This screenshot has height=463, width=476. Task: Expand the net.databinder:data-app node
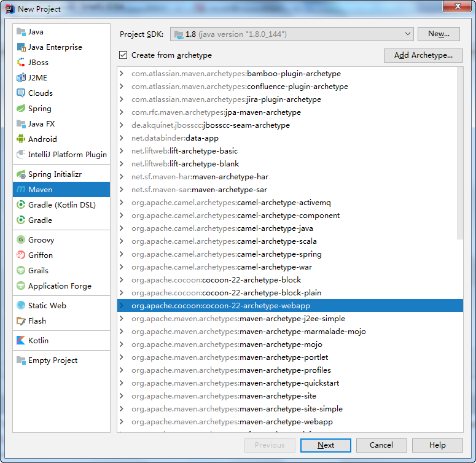pyautogui.click(x=122, y=138)
